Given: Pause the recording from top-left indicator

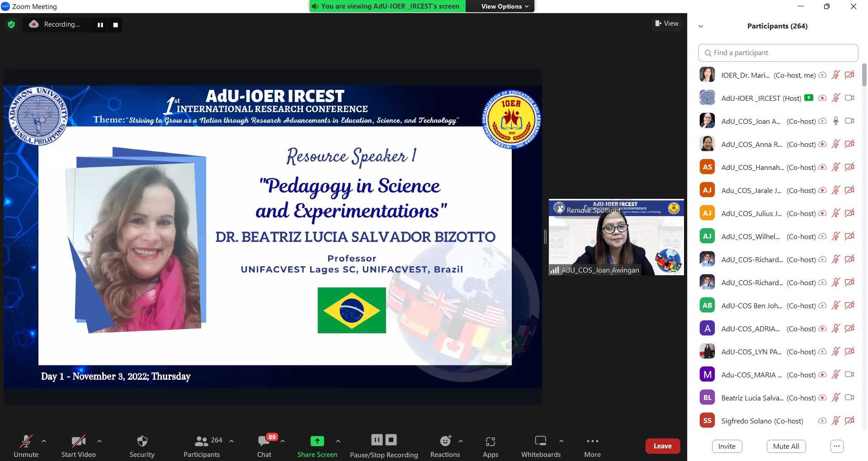Looking at the screenshot, I should point(100,25).
